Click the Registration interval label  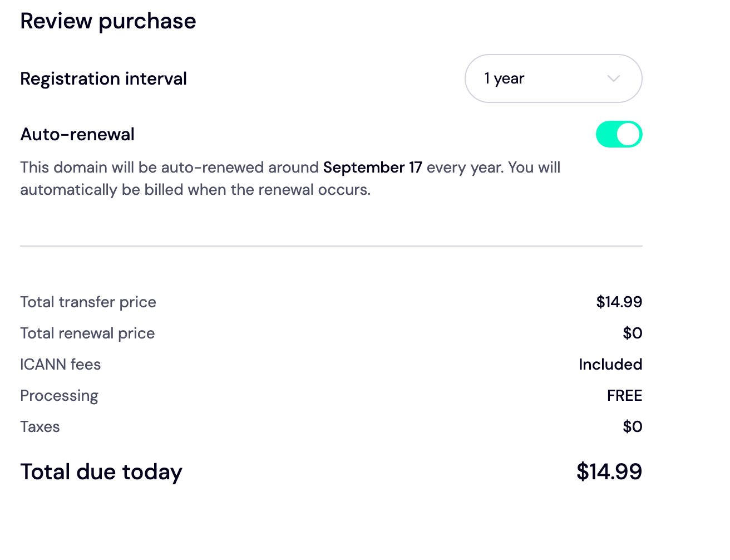point(103,78)
